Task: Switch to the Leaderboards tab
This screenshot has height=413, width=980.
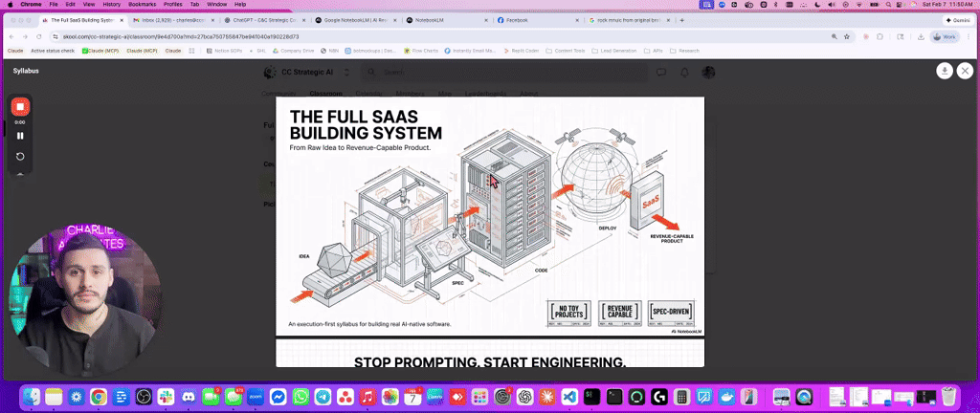Action: [485, 95]
